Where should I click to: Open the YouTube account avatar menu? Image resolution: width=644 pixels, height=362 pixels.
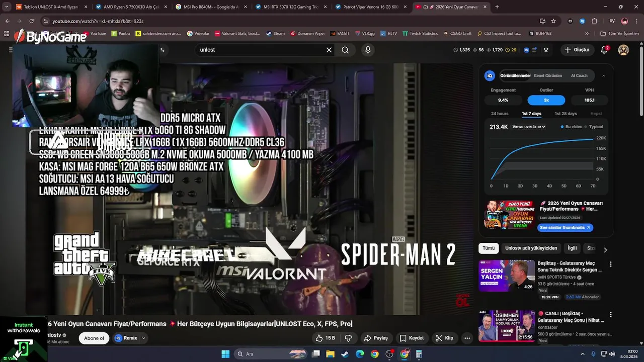click(x=623, y=50)
